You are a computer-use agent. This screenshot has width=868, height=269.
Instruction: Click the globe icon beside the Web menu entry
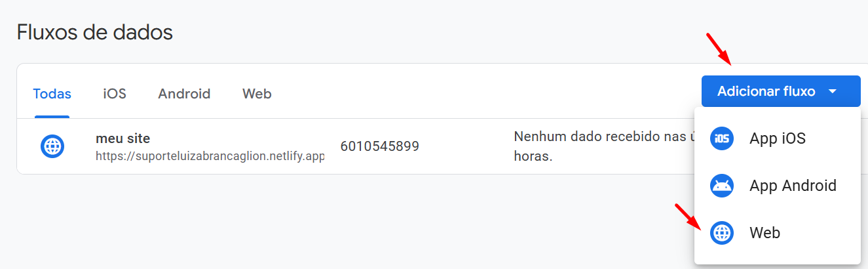pos(722,233)
